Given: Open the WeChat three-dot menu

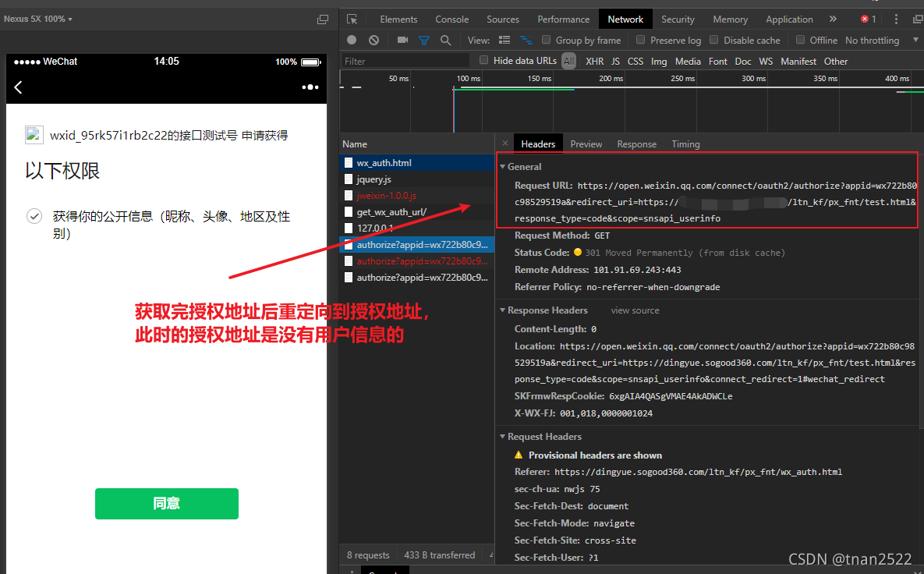Looking at the screenshot, I should [310, 87].
